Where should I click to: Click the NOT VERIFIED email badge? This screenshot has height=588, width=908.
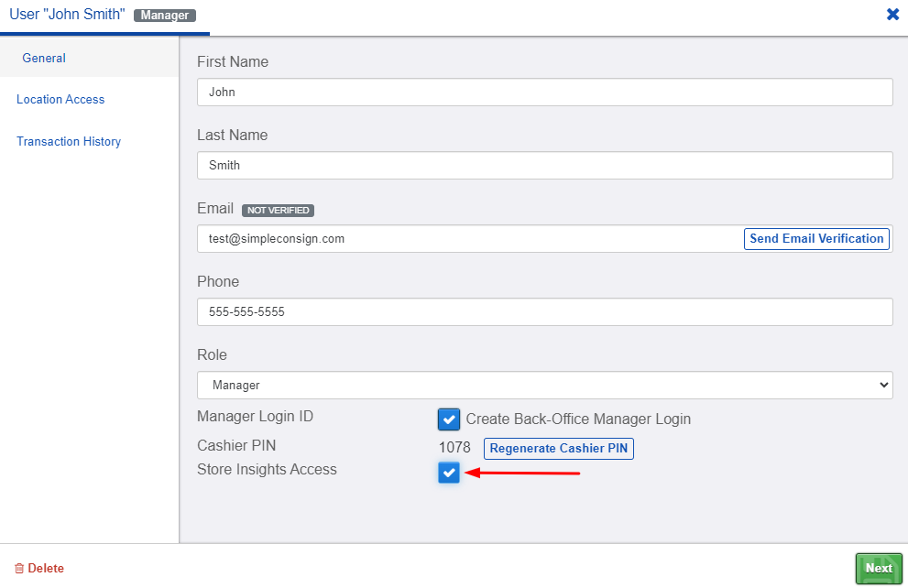[x=278, y=210]
